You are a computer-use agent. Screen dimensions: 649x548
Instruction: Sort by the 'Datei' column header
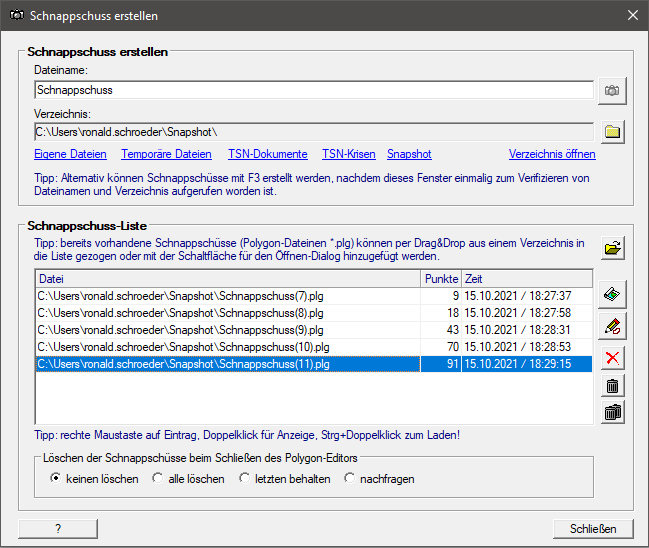228,279
